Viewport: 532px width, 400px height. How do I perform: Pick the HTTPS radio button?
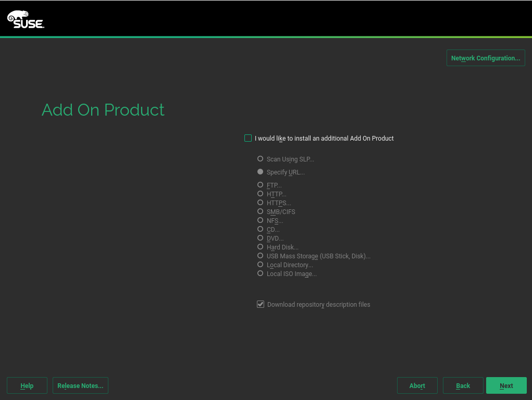261,203
